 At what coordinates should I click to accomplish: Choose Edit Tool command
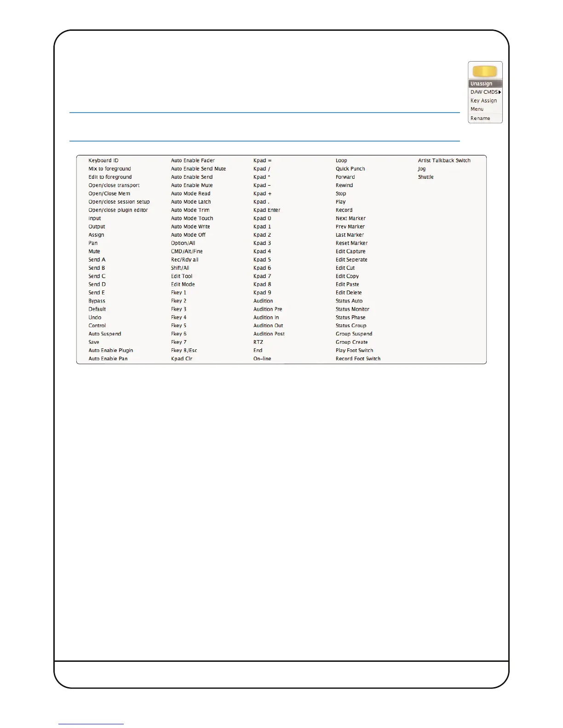(182, 276)
